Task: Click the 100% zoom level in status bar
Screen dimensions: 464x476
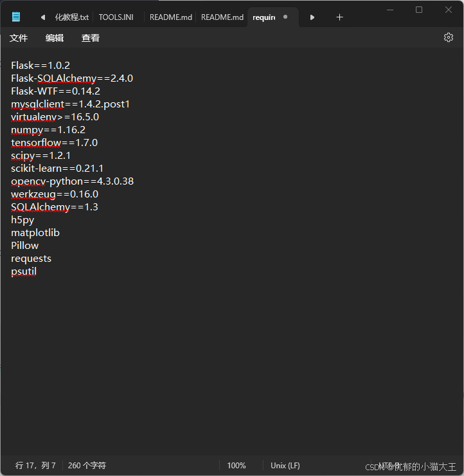Action: point(236,465)
